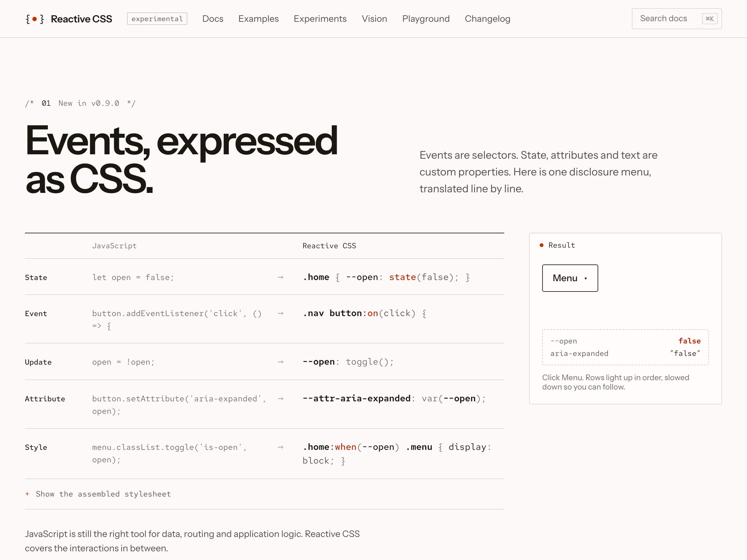Click '.nav button:on(click) {' code

364,313
